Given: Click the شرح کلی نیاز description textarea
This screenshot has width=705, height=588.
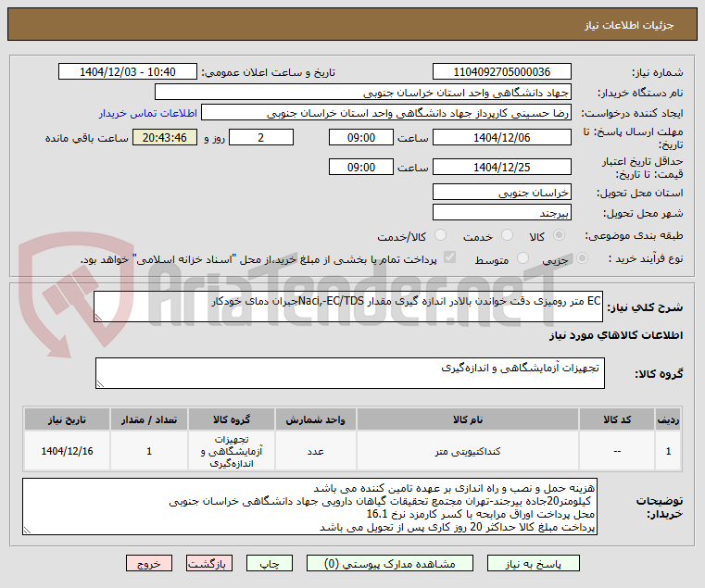Looking at the screenshot, I should 348,307.
